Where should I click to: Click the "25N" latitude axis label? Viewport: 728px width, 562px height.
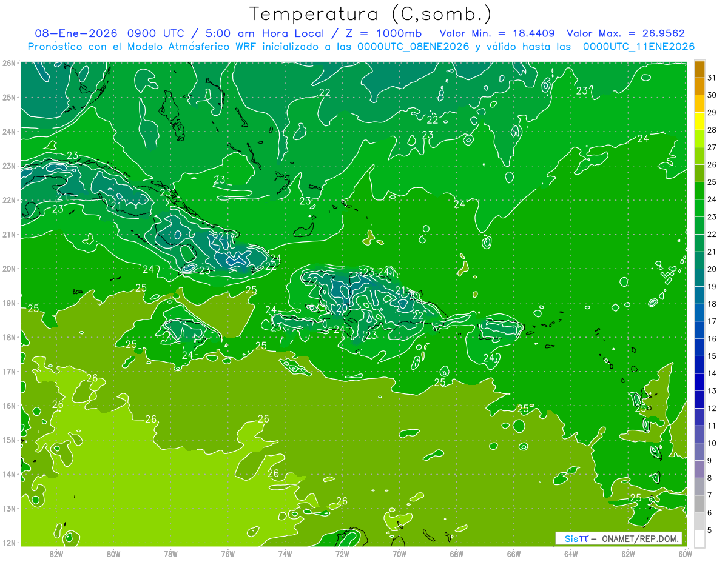pos(8,97)
